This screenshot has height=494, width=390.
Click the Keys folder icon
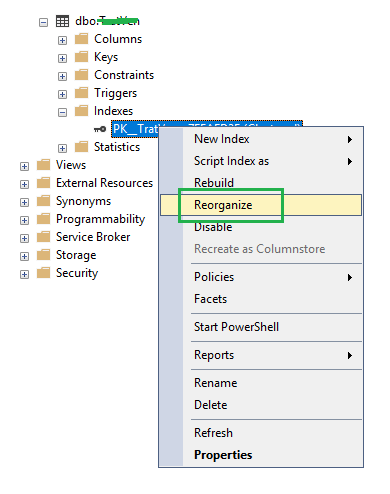click(x=81, y=57)
